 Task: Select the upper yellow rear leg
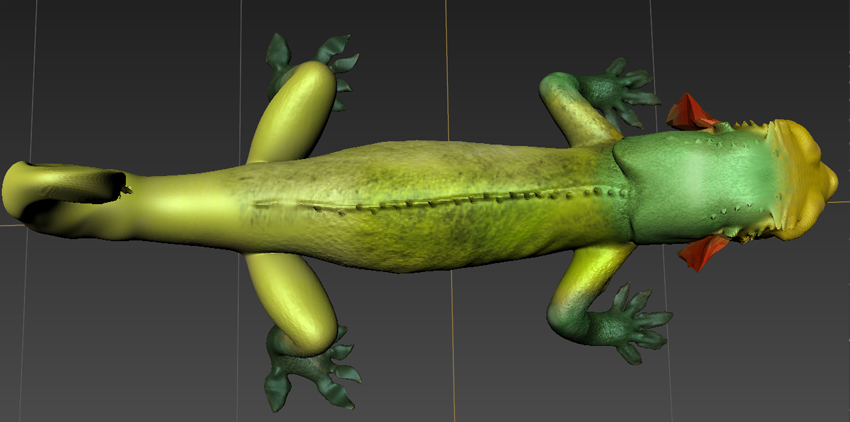(296, 108)
